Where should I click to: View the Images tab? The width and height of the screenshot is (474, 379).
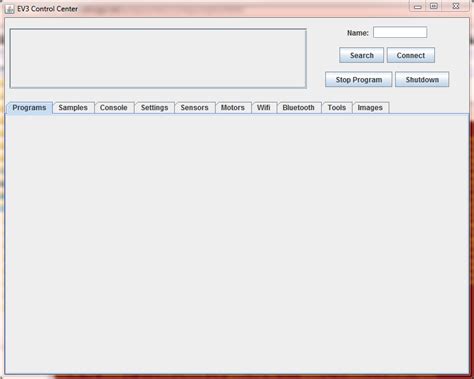tap(370, 108)
